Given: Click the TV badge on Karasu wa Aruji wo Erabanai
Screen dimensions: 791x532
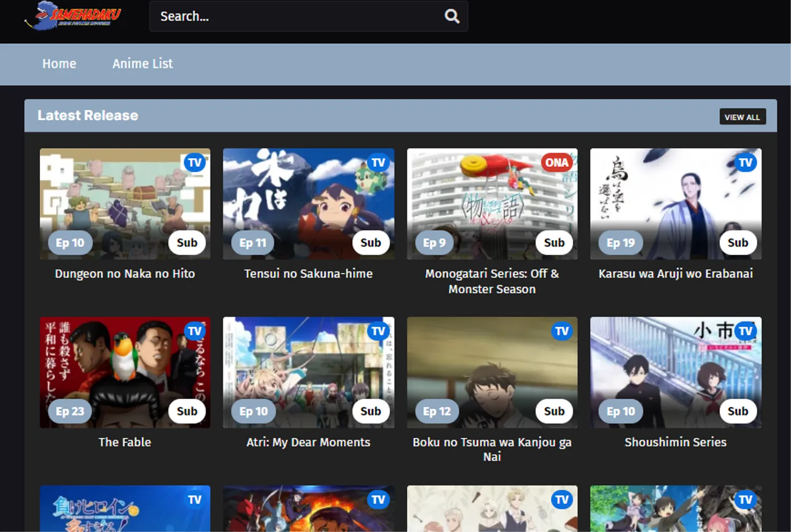Looking at the screenshot, I should (x=746, y=163).
